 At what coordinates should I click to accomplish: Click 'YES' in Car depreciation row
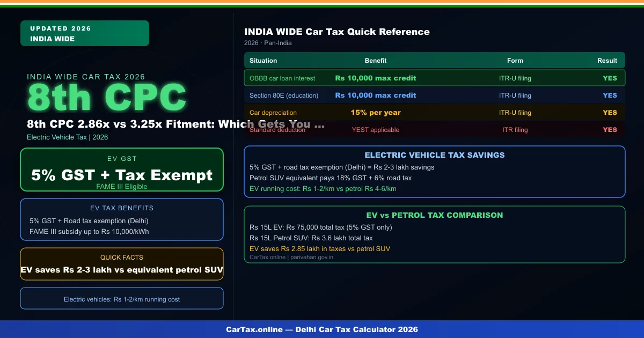(610, 113)
